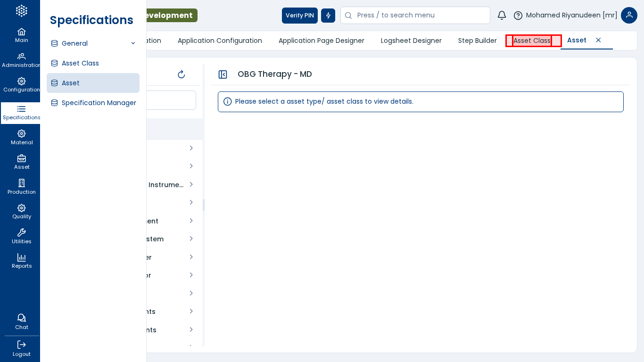Switch to the Logsheet Designer tab
Image resolution: width=644 pixels, height=362 pixels.
pos(411,41)
